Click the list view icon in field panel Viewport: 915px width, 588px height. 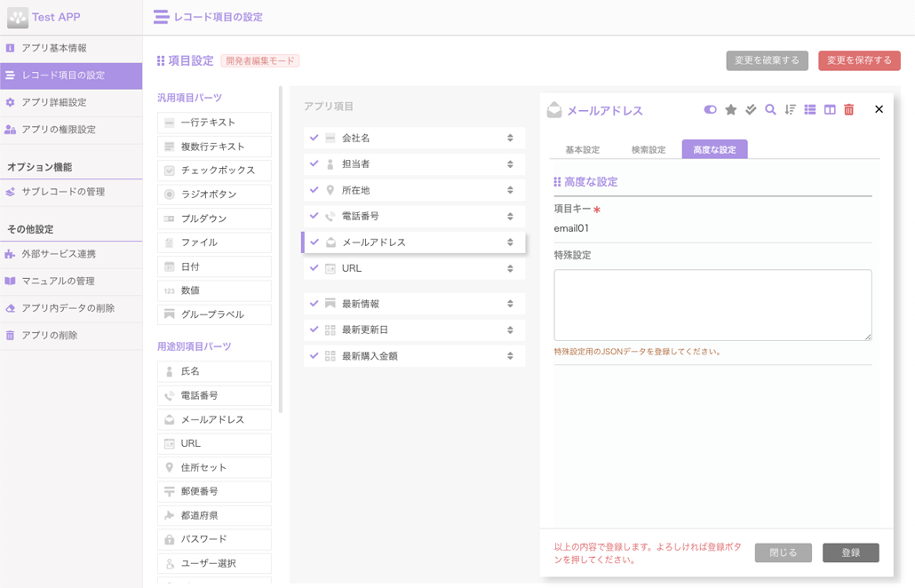coord(810,109)
